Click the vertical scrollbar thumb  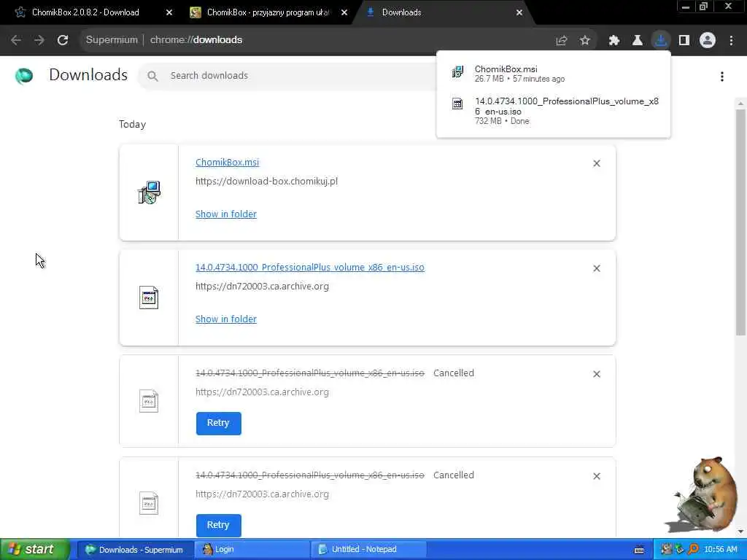(x=740, y=222)
